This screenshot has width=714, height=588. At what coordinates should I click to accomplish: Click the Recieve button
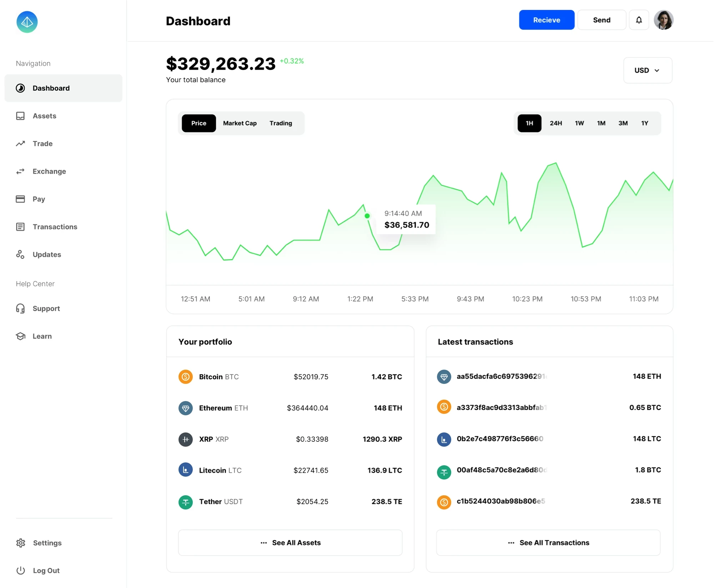coord(547,20)
